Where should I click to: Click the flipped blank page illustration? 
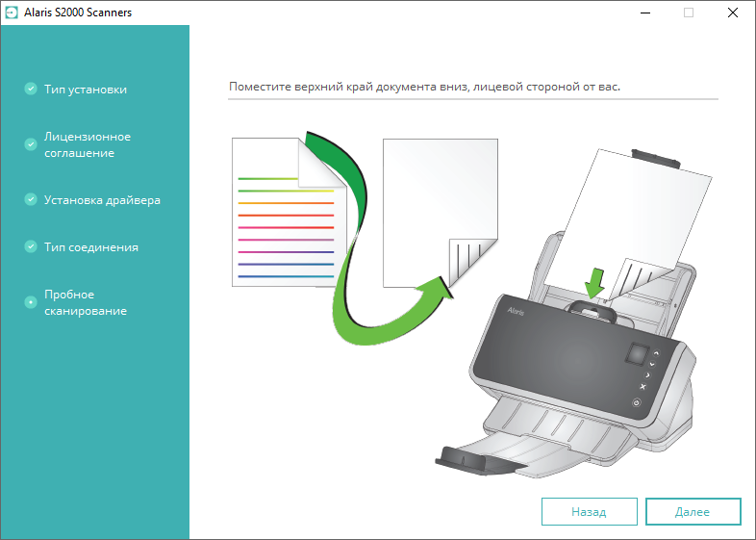click(x=441, y=214)
